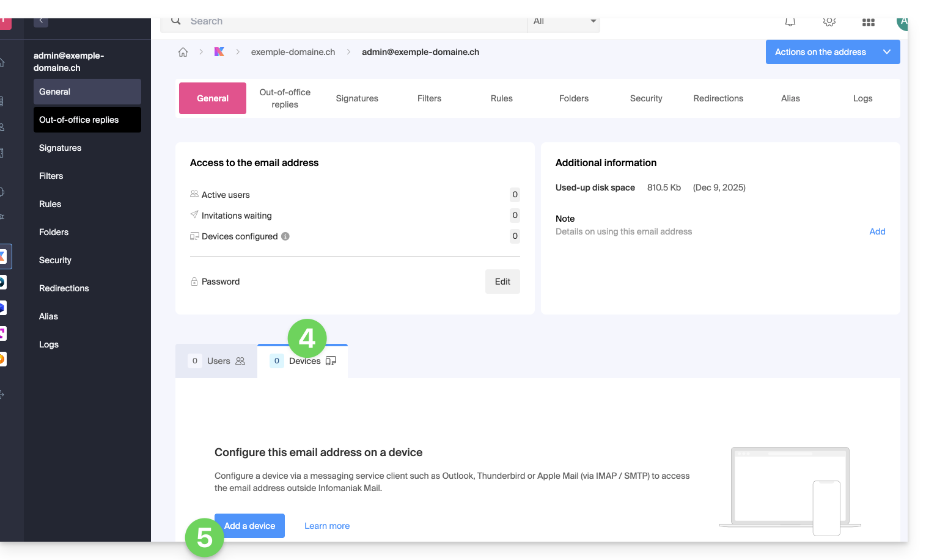Open the settings gear icon
Screen dimensions: 926x560
coord(829,22)
